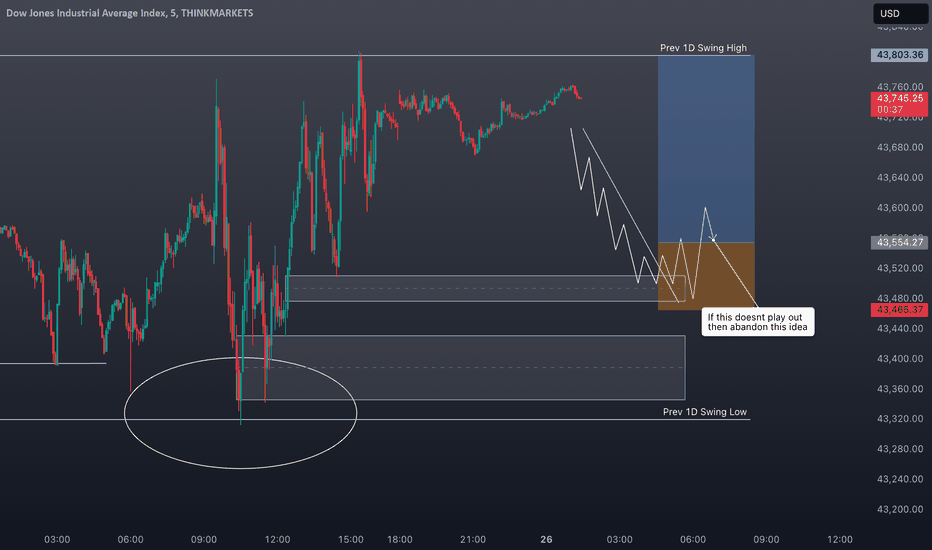The width and height of the screenshot is (932, 550).
Task: Click the 03:00 label left of 06:00
Action: (57, 539)
